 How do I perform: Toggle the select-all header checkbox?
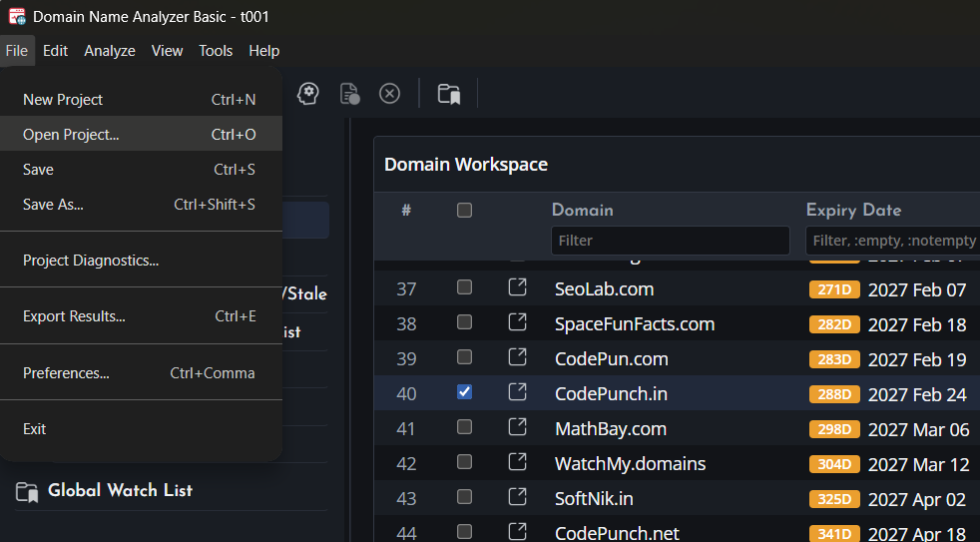click(464, 210)
